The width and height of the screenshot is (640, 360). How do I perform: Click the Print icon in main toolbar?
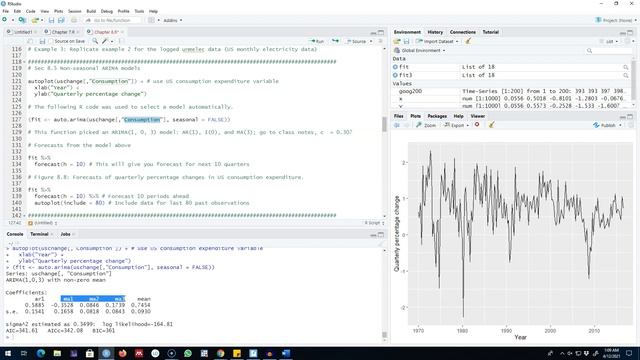74,20
